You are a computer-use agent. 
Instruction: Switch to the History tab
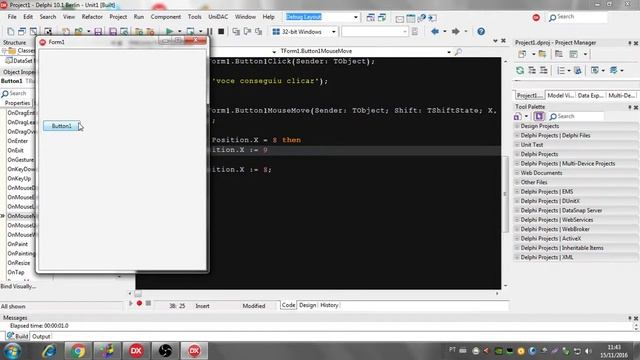click(x=329, y=305)
